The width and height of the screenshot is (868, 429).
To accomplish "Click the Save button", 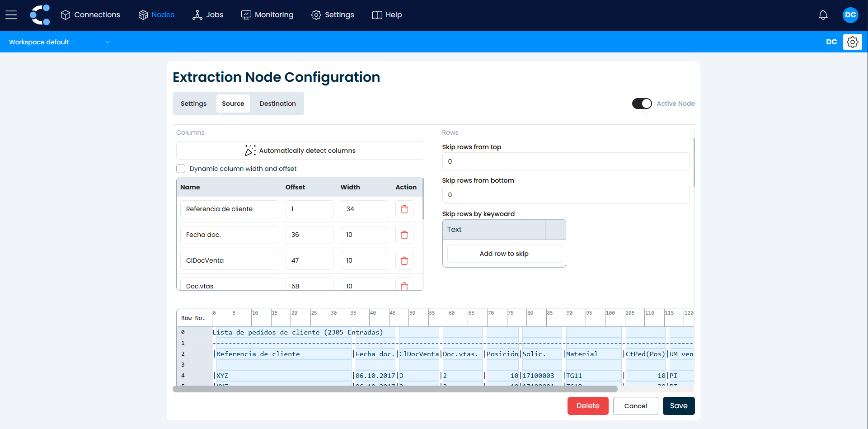I will [678, 406].
